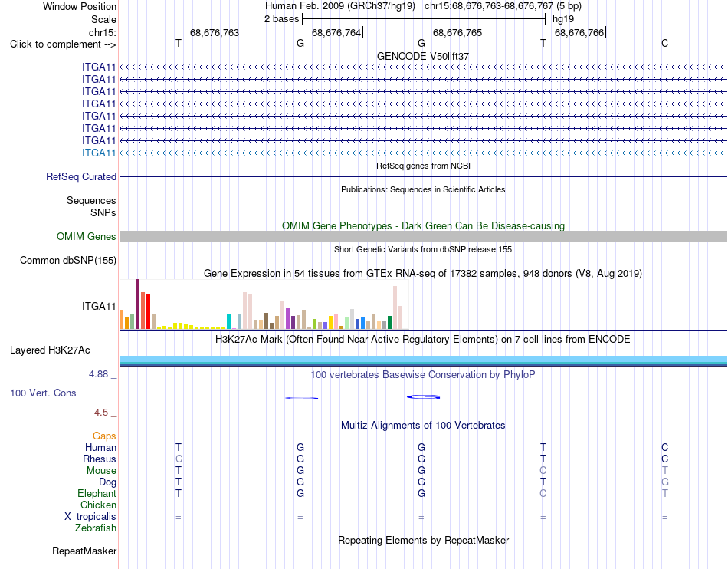Click the 'SNPs' subtrack label
The height and width of the screenshot is (569, 728).
pos(103,212)
